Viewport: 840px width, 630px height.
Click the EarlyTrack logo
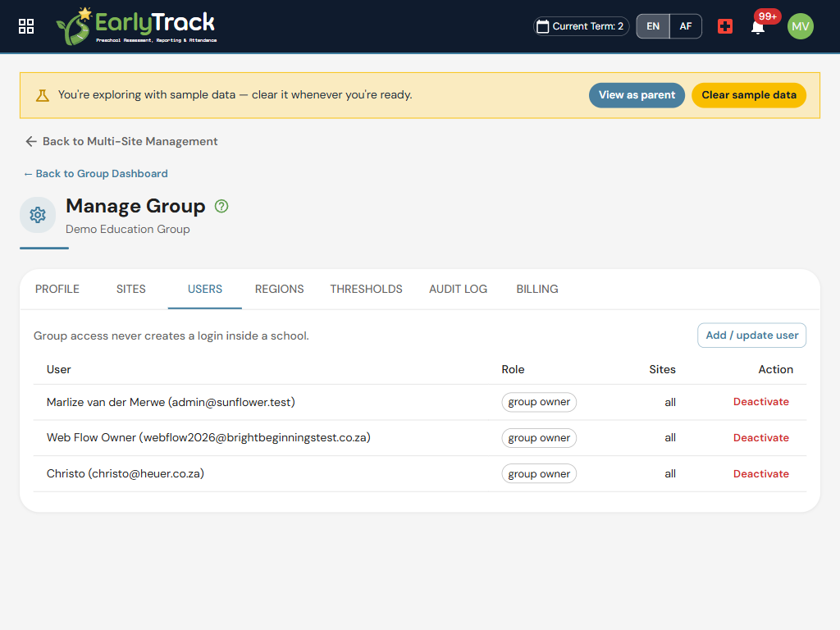136,26
